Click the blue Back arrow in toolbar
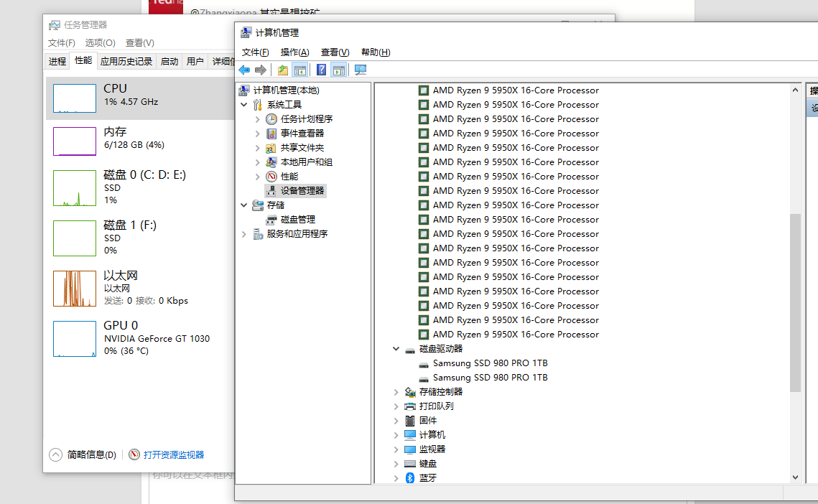The image size is (818, 504). click(x=244, y=70)
